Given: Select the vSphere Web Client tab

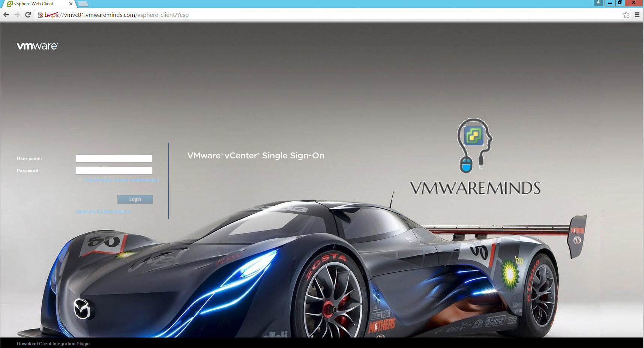Looking at the screenshot, I should [39, 4].
